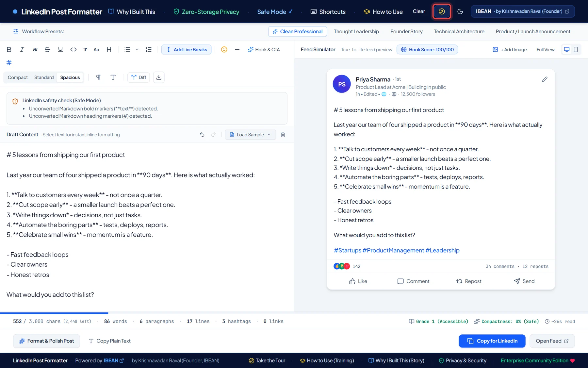Delete draft content with trash icon
The width and height of the screenshot is (588, 368).
click(x=283, y=135)
